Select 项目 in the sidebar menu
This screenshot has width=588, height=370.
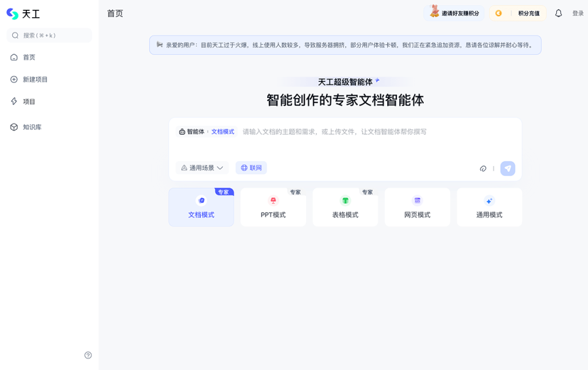pos(13,101)
